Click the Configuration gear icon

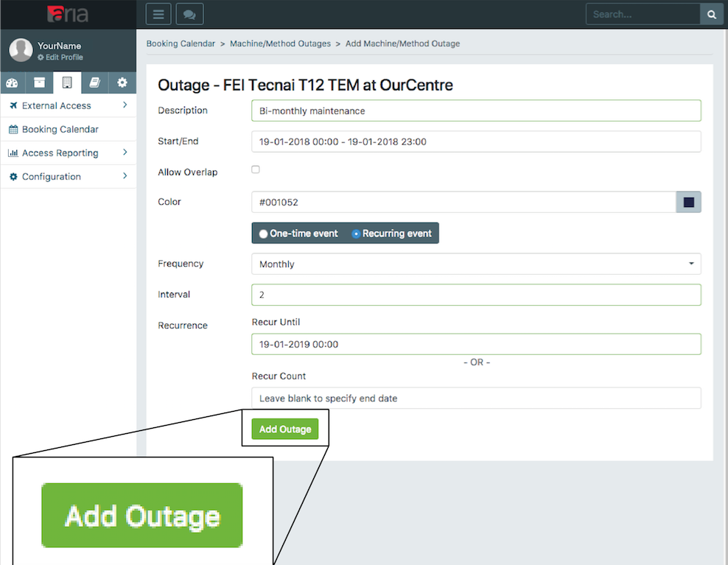tap(13, 177)
